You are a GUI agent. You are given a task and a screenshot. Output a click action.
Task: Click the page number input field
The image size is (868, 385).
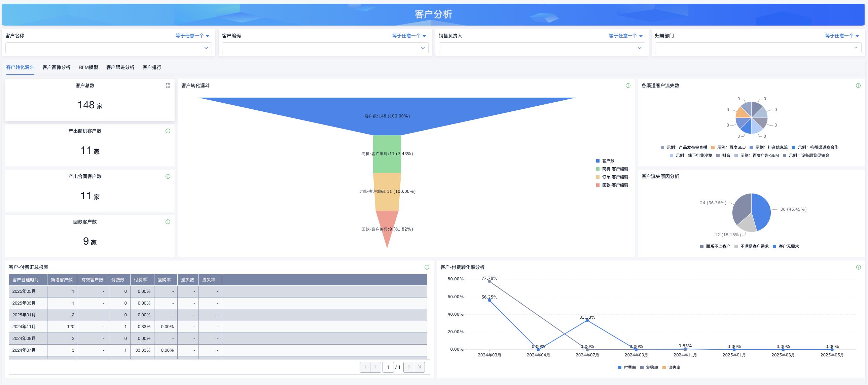pos(388,367)
